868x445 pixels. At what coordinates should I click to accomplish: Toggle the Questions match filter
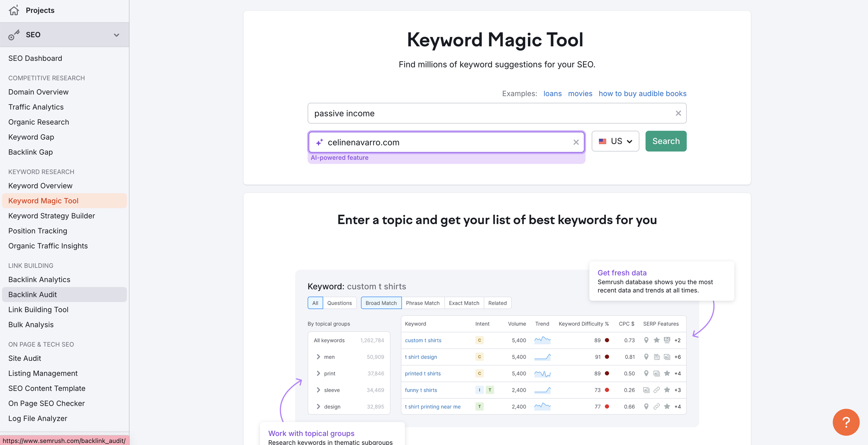tap(339, 303)
